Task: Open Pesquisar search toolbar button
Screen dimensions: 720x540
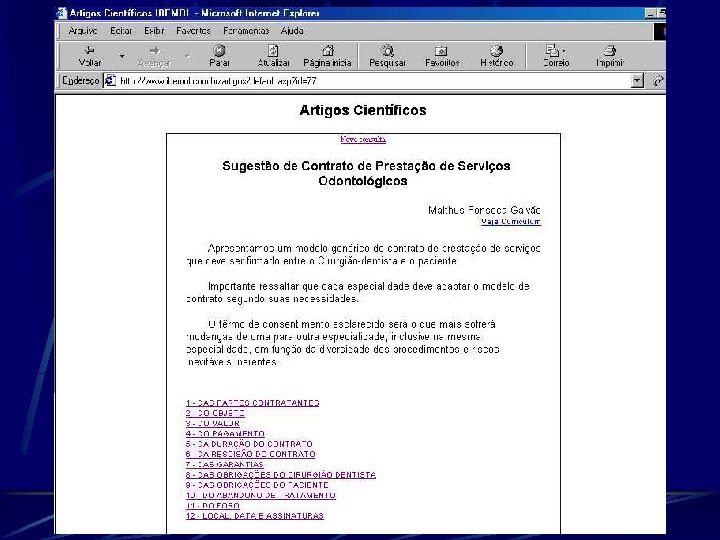Action: coord(388,56)
